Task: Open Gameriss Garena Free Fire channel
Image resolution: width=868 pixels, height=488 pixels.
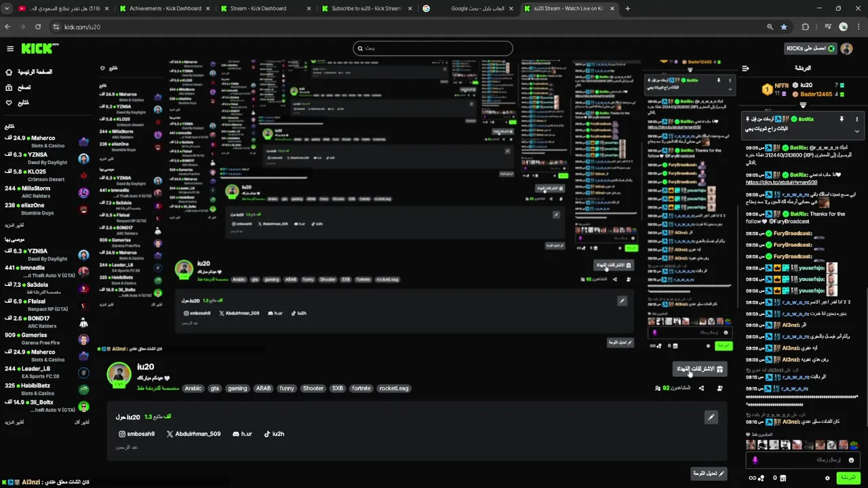Action: click(46, 338)
